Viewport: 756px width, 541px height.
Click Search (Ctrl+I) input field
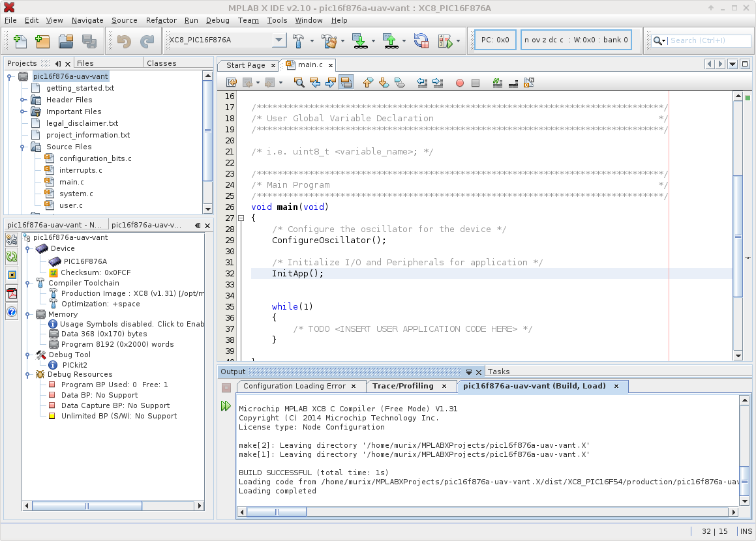709,40
